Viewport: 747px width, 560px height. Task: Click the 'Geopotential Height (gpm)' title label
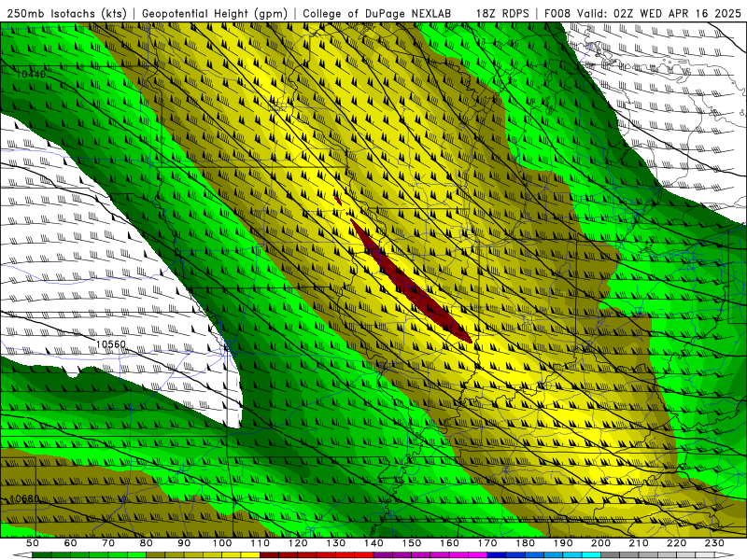(x=215, y=13)
